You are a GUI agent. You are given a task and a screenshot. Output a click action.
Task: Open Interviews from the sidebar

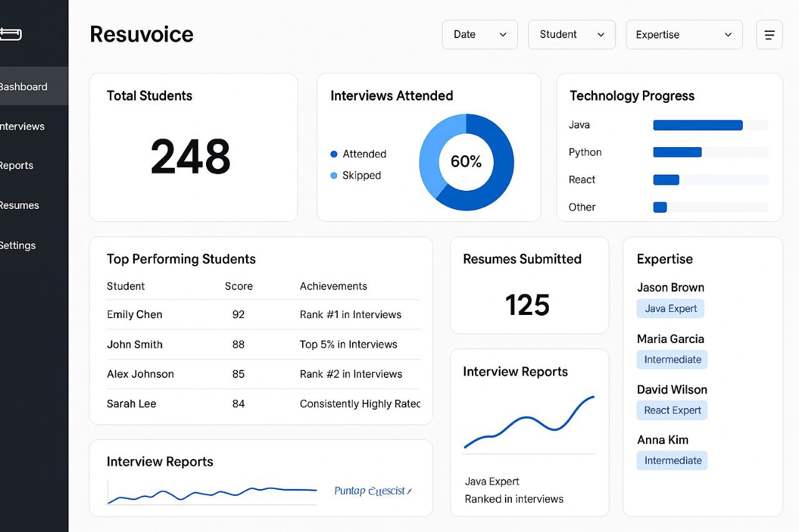coord(24,126)
